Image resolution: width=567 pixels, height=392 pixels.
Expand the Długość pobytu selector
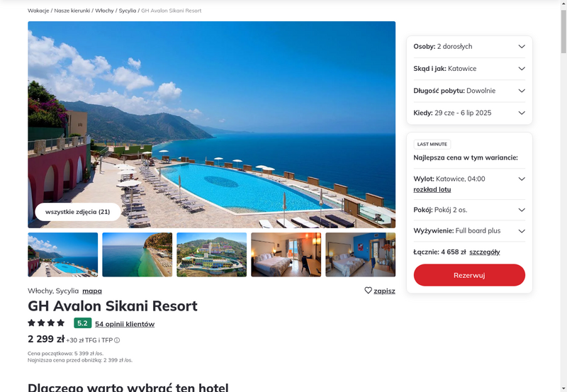[x=469, y=91]
